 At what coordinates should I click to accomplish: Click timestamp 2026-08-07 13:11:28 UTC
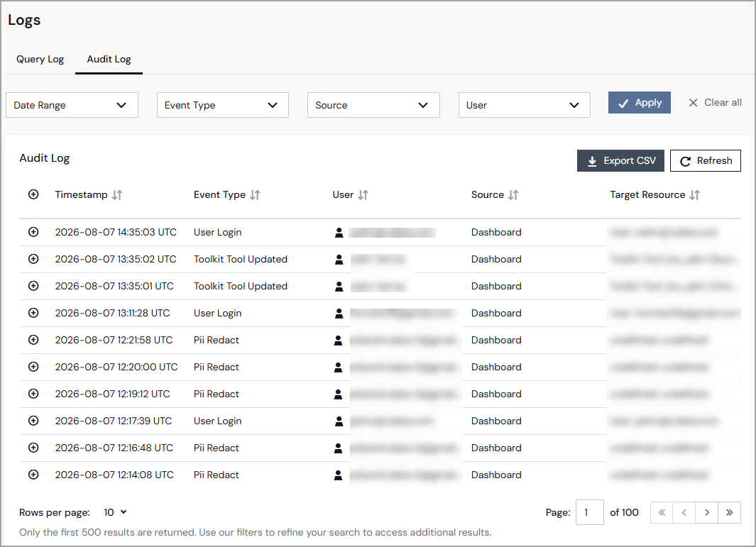coord(112,314)
